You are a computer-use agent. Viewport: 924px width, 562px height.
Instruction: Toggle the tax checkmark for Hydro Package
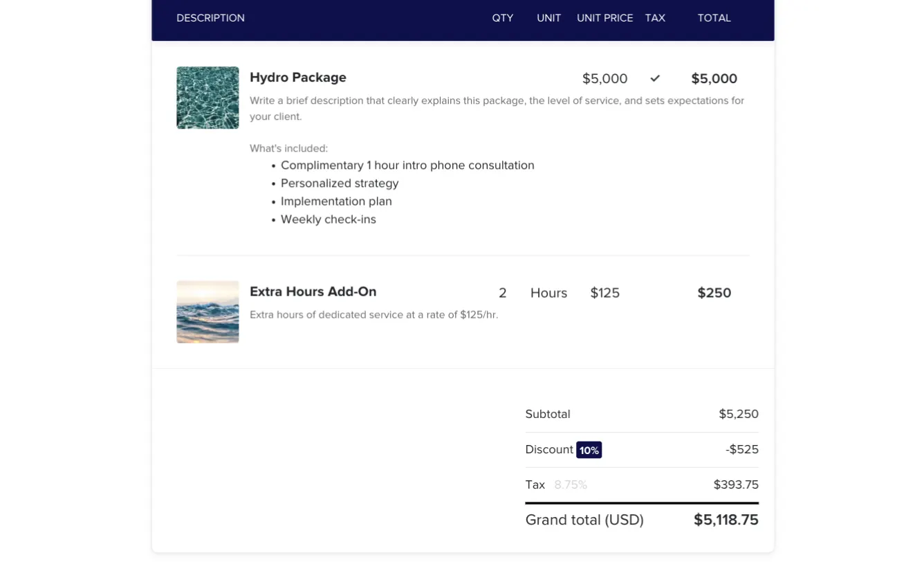[x=655, y=78]
